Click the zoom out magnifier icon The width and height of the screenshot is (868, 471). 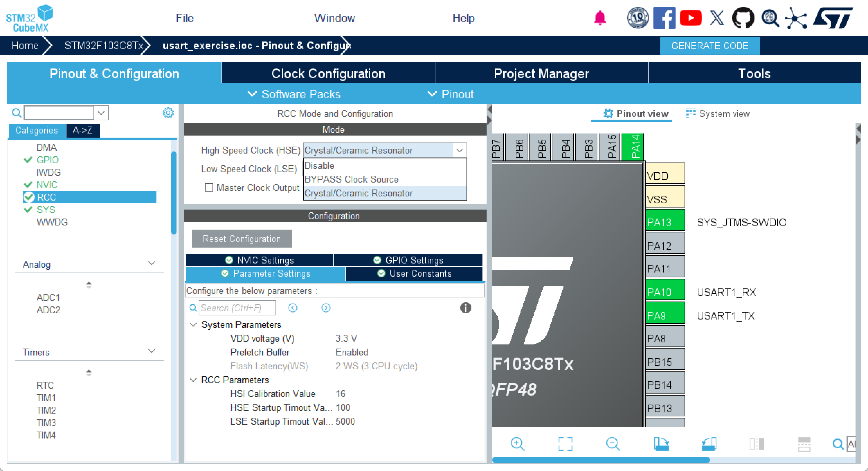(613, 444)
